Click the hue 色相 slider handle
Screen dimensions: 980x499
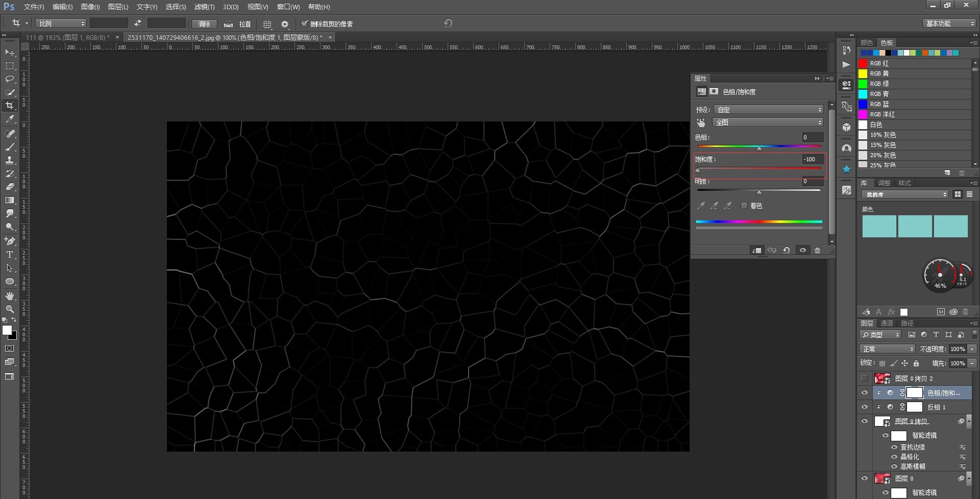point(759,148)
